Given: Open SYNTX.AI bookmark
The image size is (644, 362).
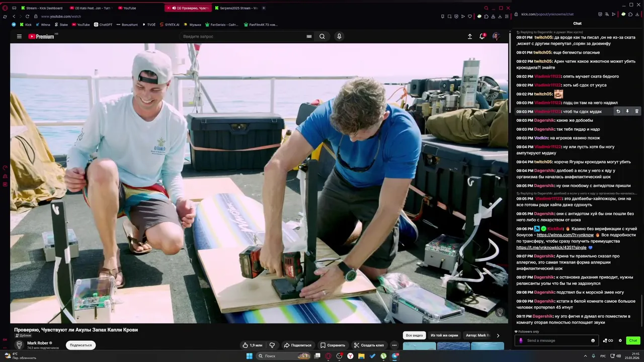Looking at the screenshot, I should 170,24.
